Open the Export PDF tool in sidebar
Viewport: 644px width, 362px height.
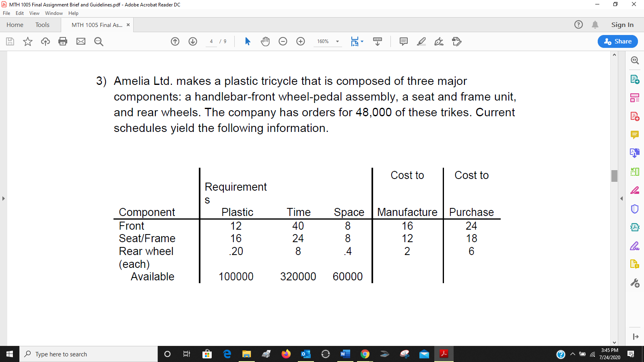(635, 79)
